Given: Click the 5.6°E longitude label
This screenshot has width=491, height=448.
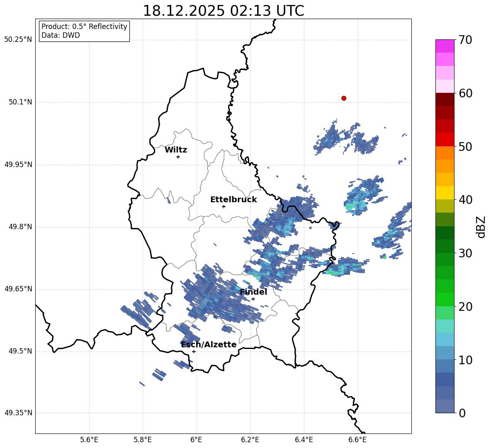Looking at the screenshot, I should coord(89,440).
